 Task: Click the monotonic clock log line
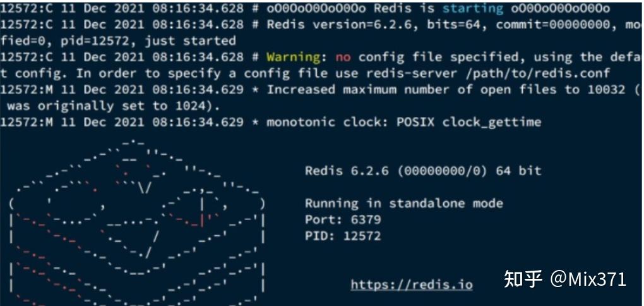pos(271,122)
